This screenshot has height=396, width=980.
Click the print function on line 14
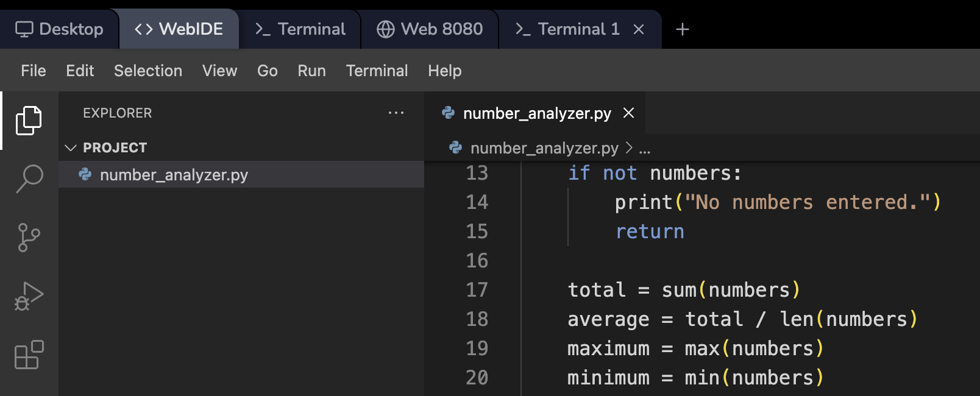pos(644,202)
